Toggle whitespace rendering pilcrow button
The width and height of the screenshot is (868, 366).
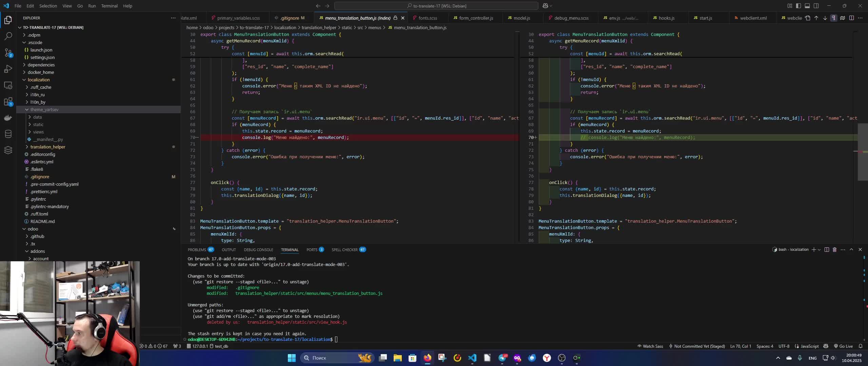point(834,18)
